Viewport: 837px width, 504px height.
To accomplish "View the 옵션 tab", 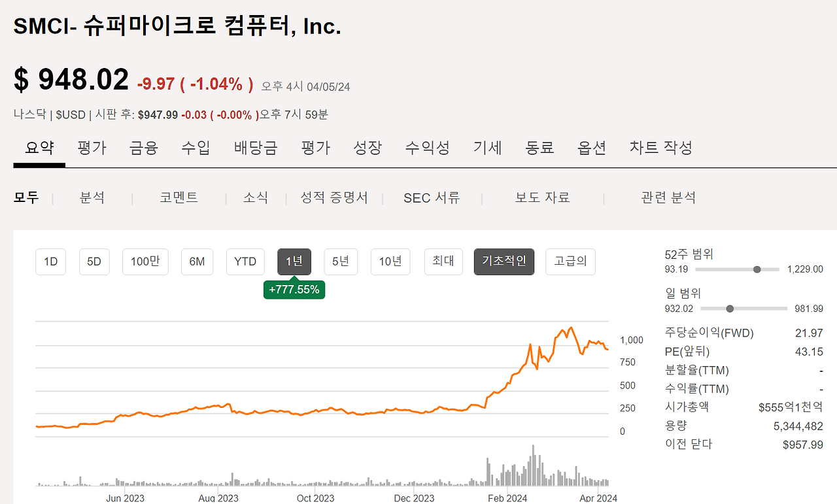I will [x=592, y=148].
